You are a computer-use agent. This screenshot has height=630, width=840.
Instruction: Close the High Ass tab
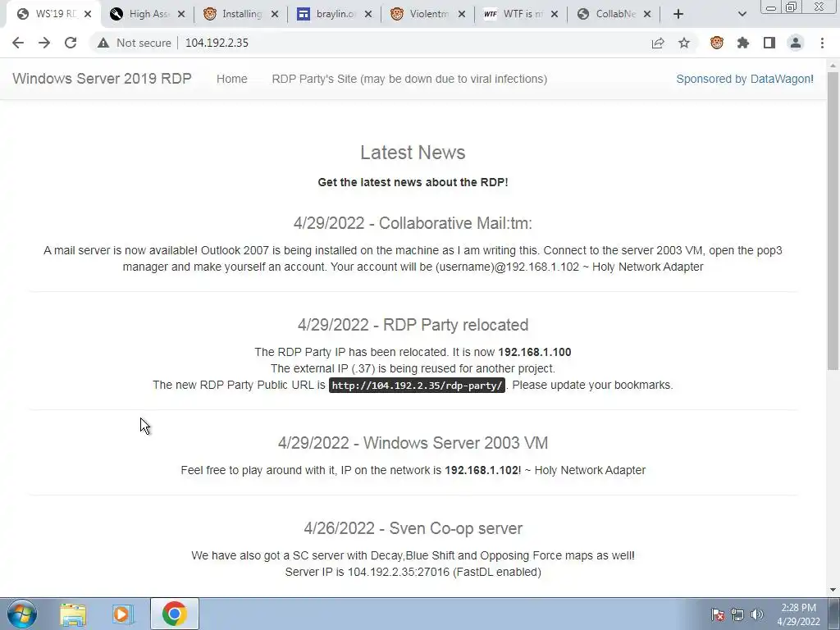tap(181, 14)
